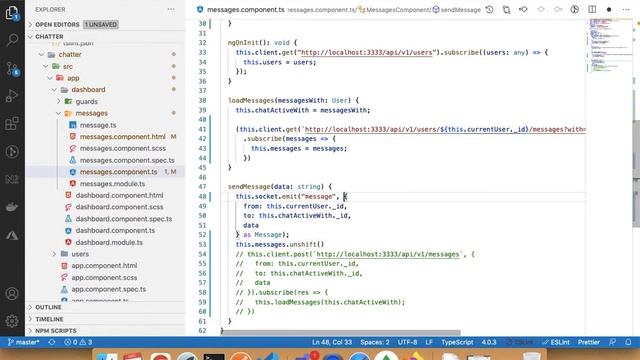Open Source Control view in activity bar
The width and height of the screenshot is (640, 360).
[12, 68]
